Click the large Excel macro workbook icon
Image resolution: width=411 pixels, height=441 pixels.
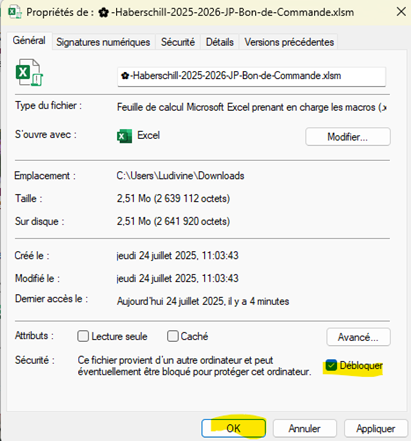29,72
